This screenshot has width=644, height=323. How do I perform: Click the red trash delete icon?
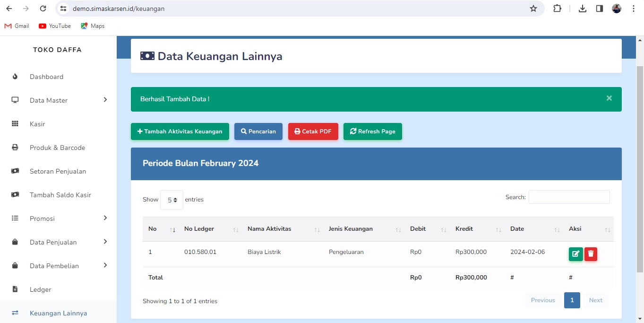coord(591,254)
